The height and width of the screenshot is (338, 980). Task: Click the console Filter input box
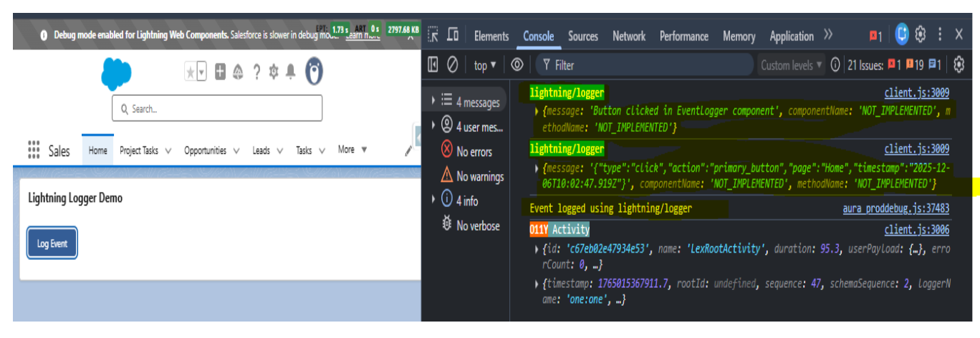pyautogui.click(x=645, y=65)
